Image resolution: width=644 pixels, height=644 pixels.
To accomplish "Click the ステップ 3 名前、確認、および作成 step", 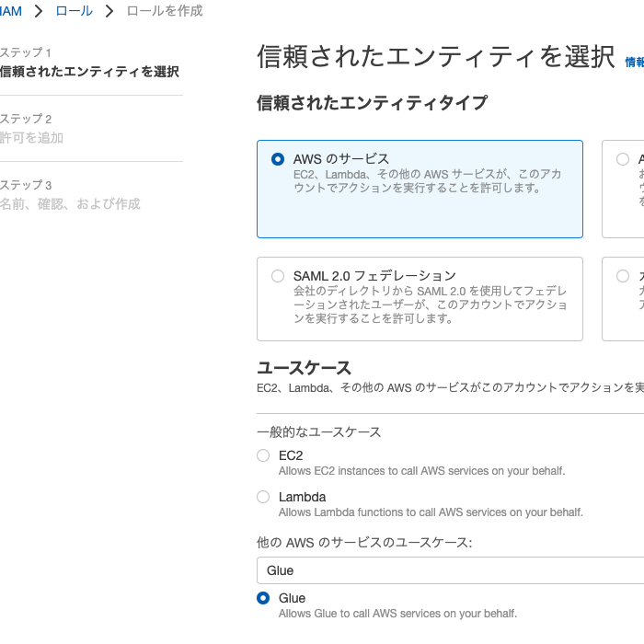I will pos(70,195).
